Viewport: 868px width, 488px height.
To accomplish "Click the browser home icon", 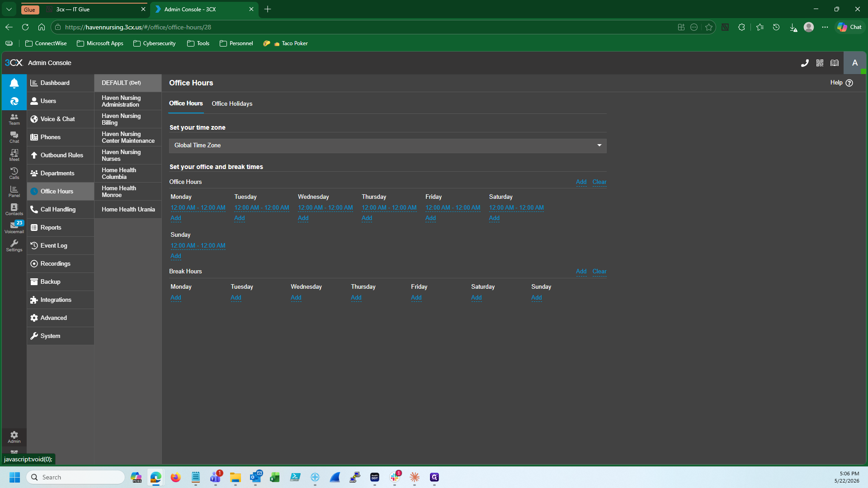I will [42, 27].
